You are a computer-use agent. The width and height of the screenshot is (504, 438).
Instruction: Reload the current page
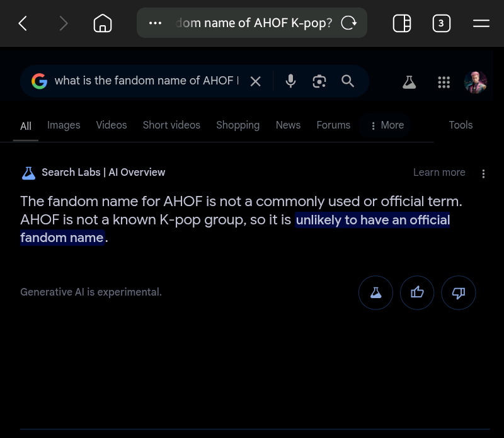point(348,24)
